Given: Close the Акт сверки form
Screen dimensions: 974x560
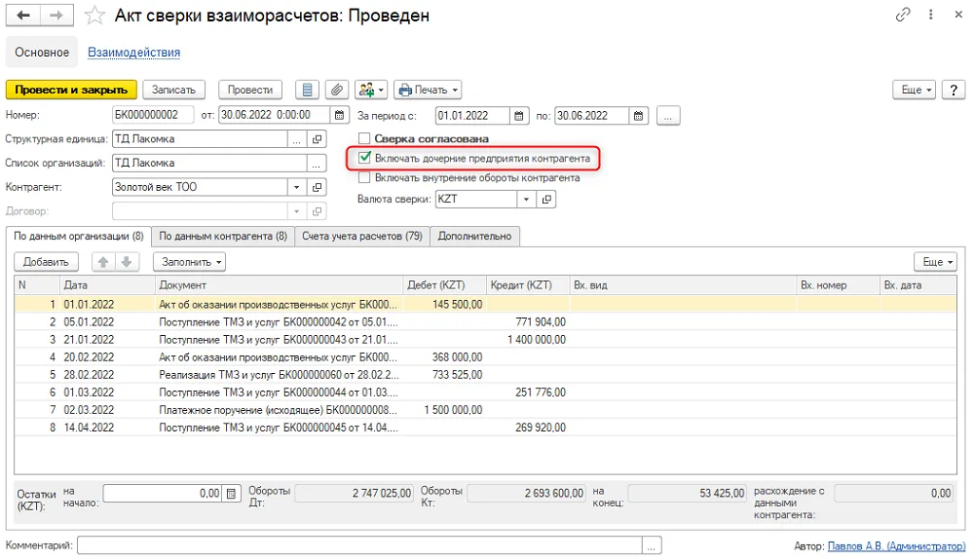Looking at the screenshot, I should [x=958, y=15].
